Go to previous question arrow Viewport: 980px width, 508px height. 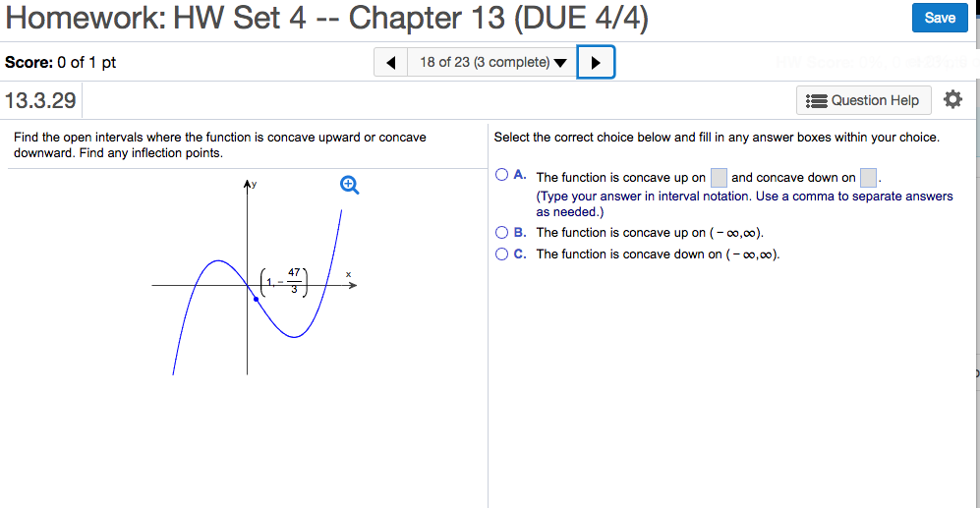[390, 63]
